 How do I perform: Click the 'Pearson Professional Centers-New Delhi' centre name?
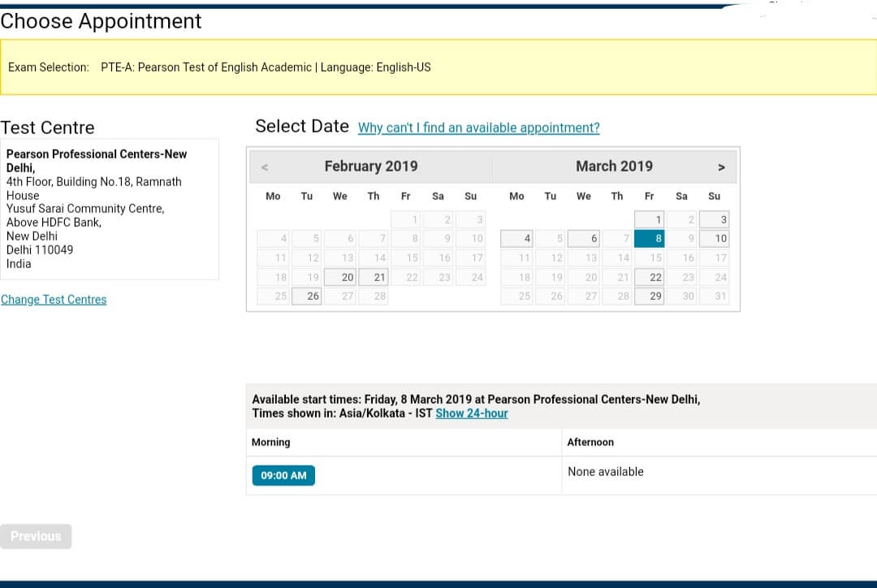point(96,161)
